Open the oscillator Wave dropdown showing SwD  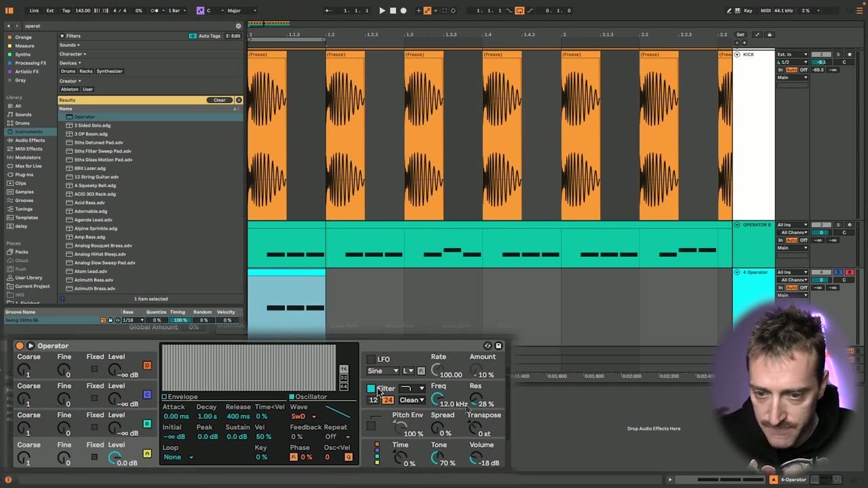(304, 416)
